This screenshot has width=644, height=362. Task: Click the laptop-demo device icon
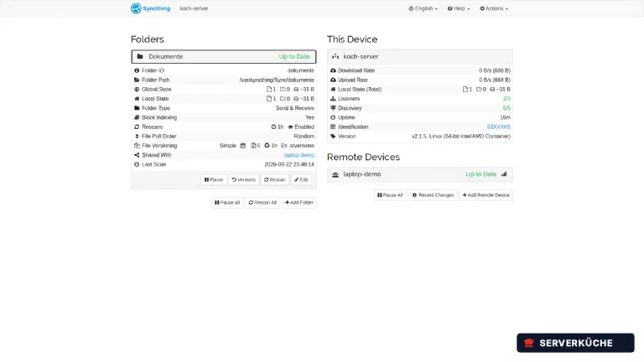(x=335, y=174)
